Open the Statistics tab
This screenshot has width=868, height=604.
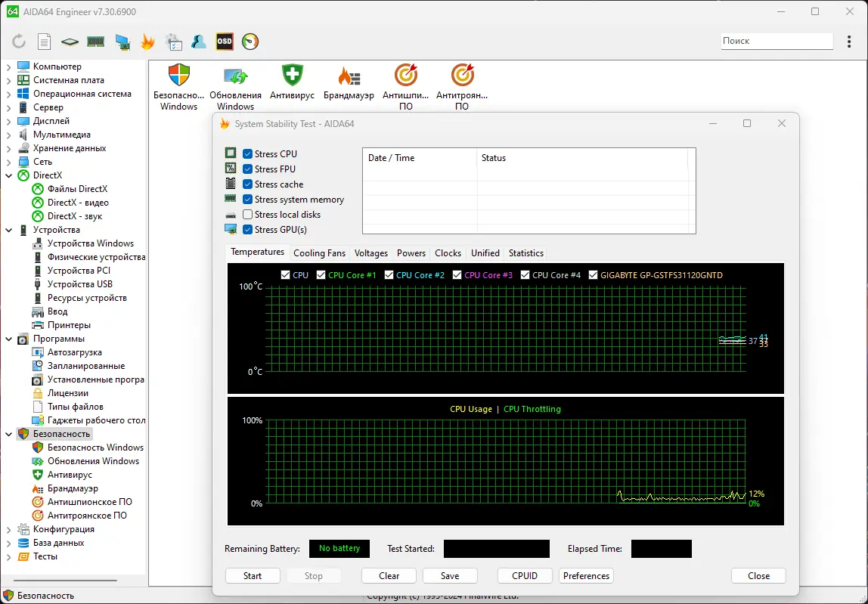point(525,253)
